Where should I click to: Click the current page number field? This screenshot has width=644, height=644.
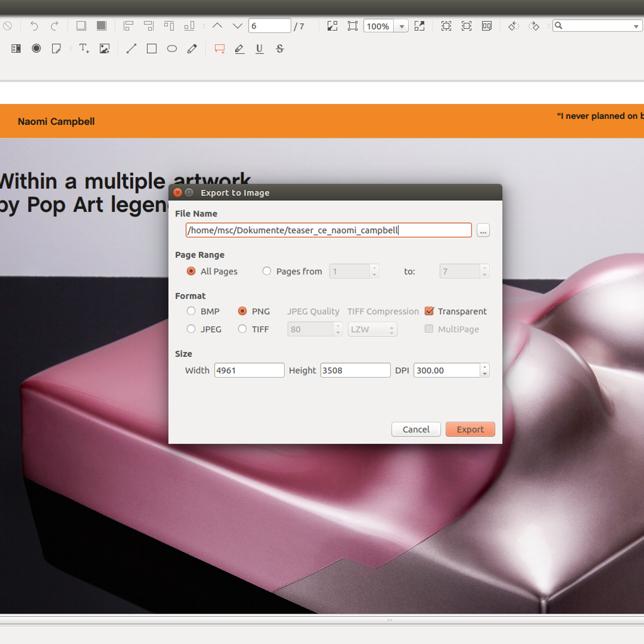point(270,26)
